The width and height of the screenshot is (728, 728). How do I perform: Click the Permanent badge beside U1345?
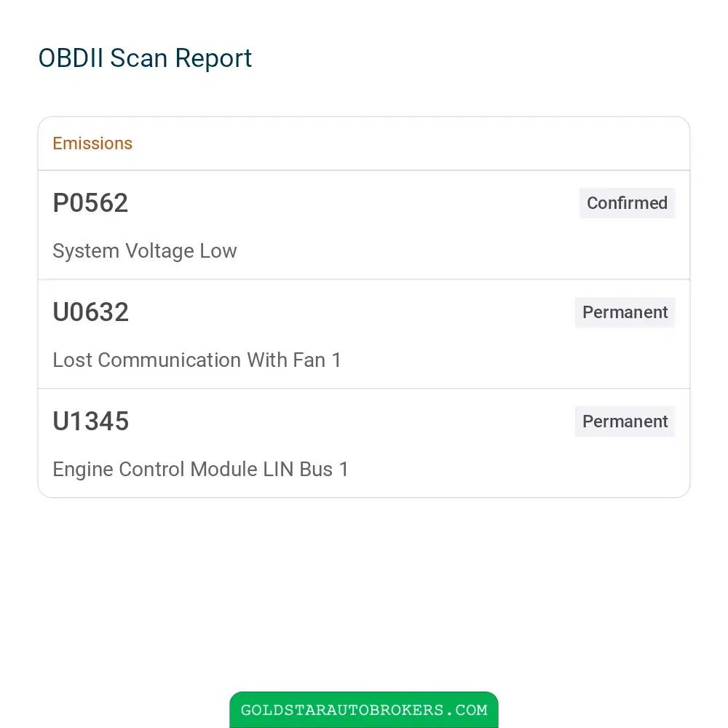(625, 421)
